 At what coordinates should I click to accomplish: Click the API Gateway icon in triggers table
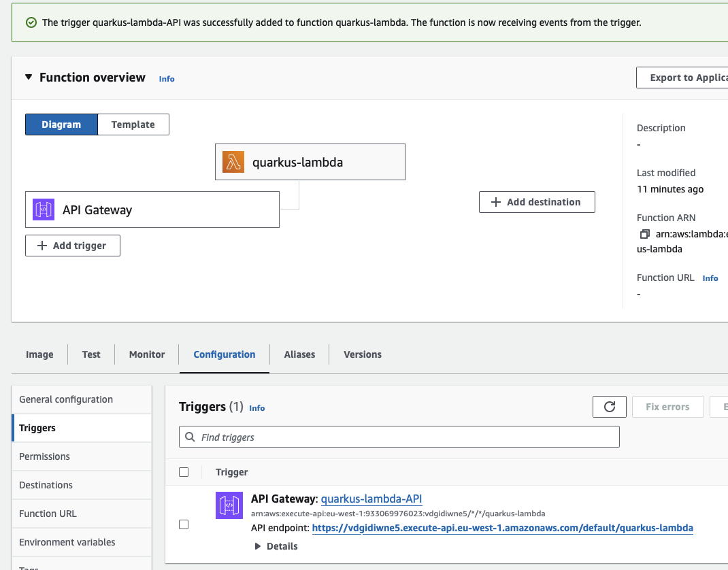pos(229,505)
